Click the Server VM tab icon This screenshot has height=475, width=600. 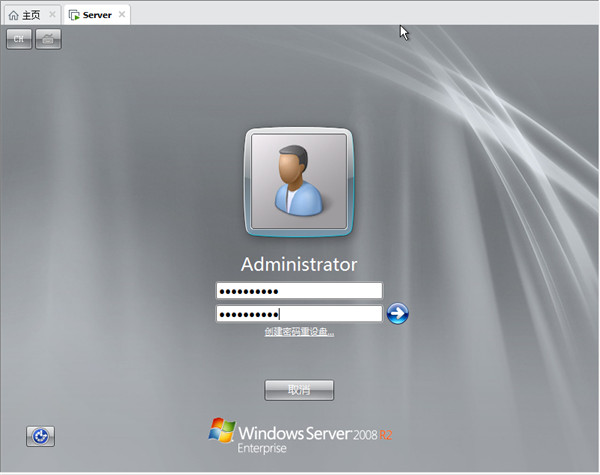click(74, 15)
